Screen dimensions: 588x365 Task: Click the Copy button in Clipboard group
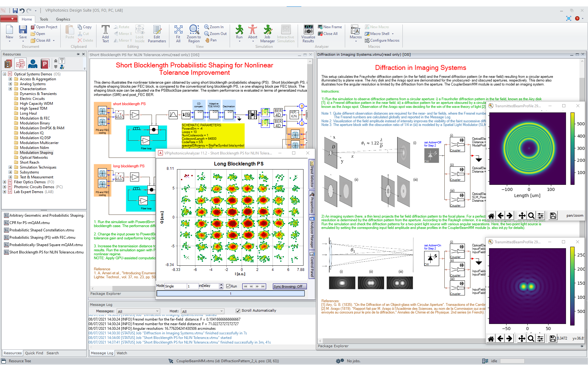coord(85,27)
